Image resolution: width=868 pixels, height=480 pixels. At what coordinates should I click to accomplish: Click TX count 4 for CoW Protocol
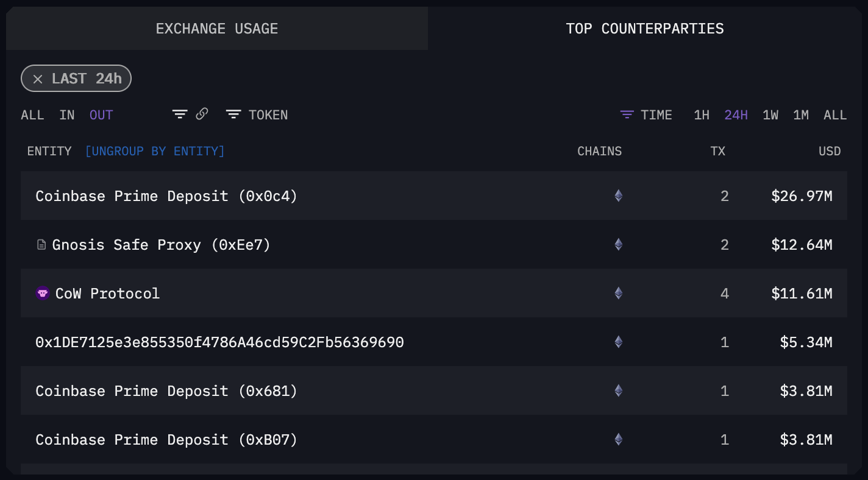(725, 294)
